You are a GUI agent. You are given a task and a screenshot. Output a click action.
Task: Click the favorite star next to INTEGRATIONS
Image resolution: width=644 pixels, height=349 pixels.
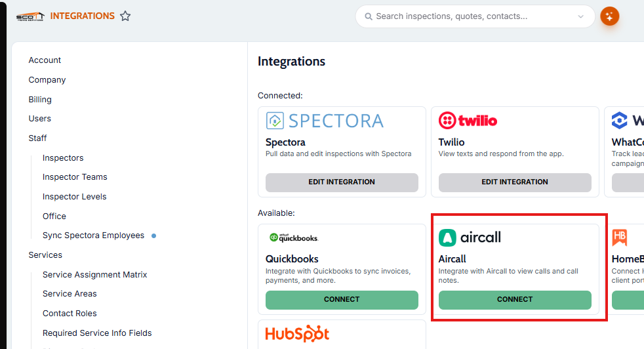(x=125, y=16)
